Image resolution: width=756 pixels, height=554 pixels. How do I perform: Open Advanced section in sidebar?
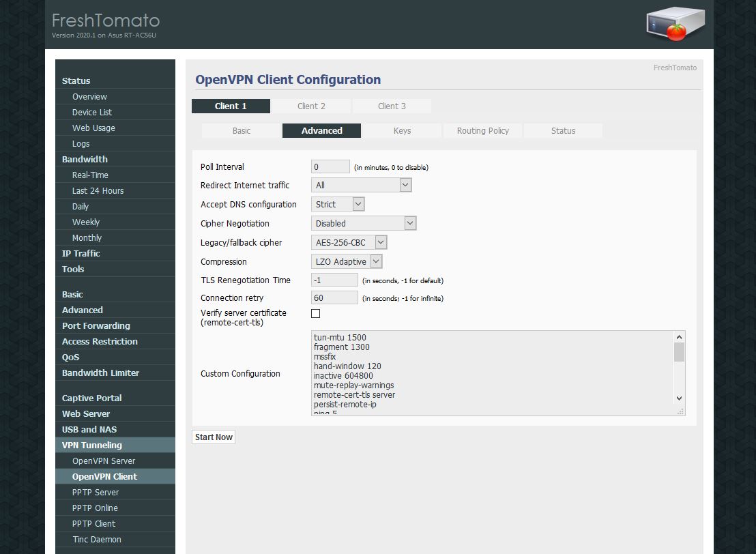pos(115,310)
